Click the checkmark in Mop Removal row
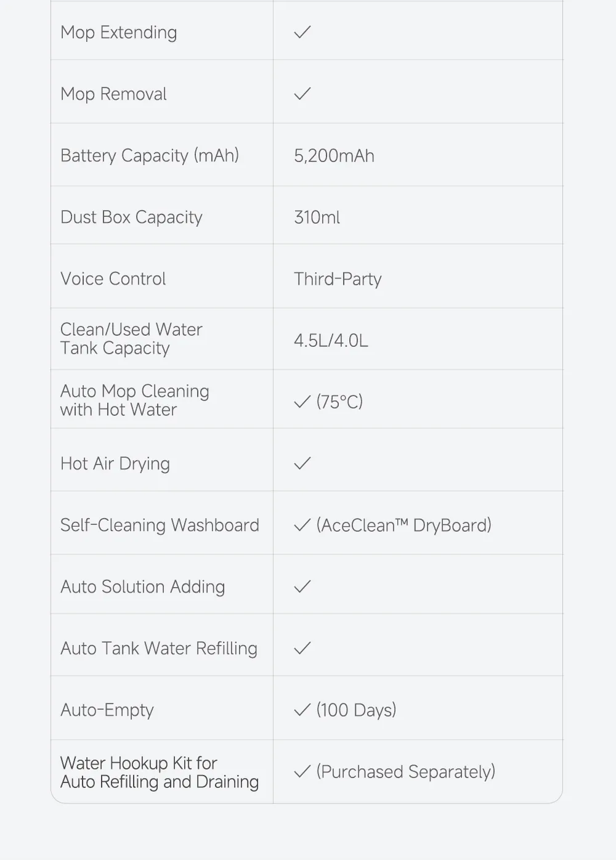The image size is (616, 860). [x=302, y=94]
